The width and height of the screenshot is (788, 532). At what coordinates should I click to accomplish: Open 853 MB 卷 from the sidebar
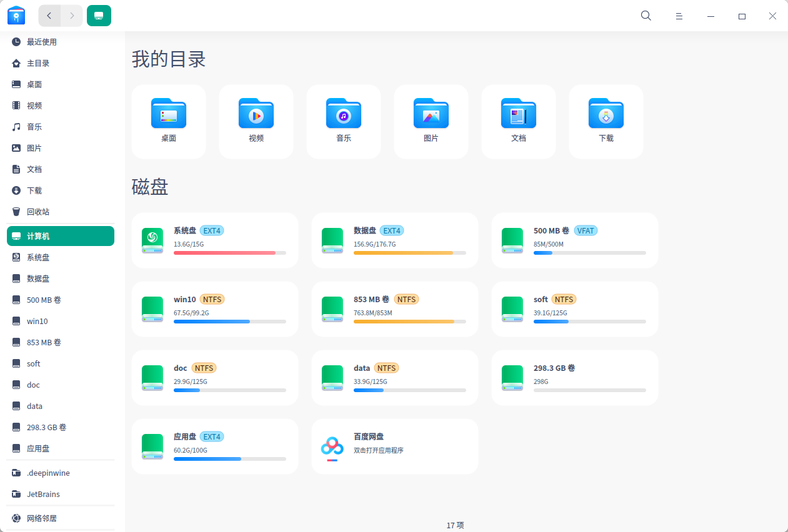point(61,342)
